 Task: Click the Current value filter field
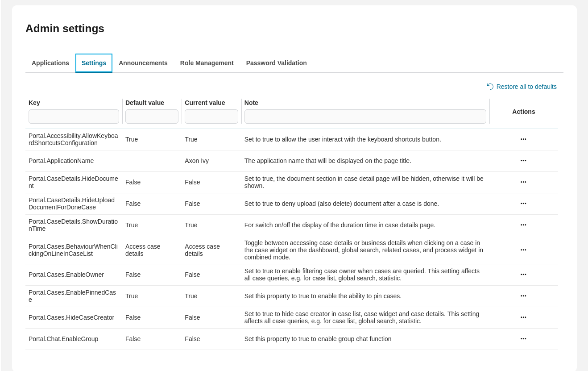click(211, 116)
